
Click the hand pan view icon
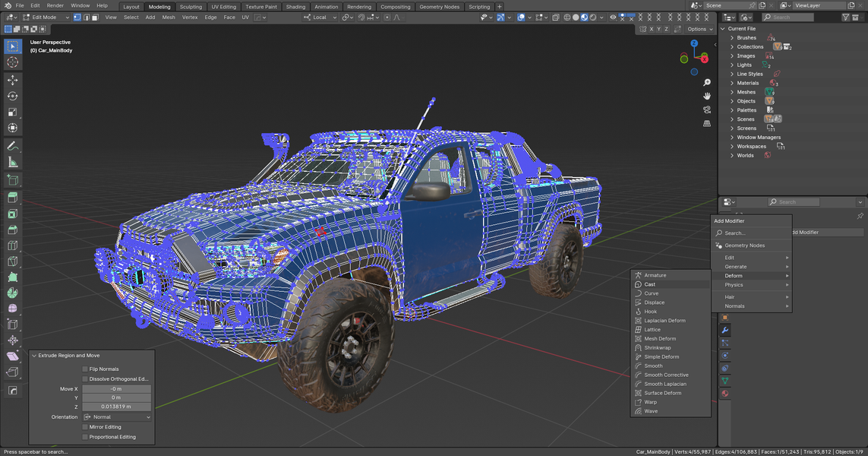click(707, 96)
